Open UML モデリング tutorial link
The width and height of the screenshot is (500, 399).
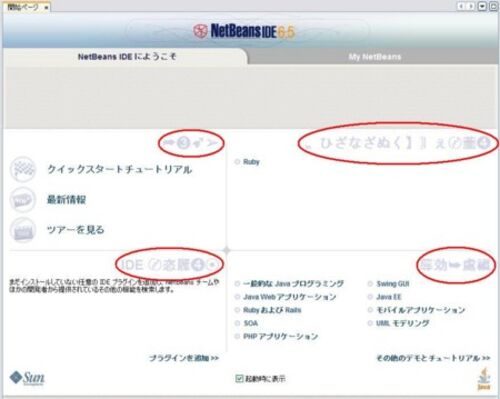pos(403,323)
